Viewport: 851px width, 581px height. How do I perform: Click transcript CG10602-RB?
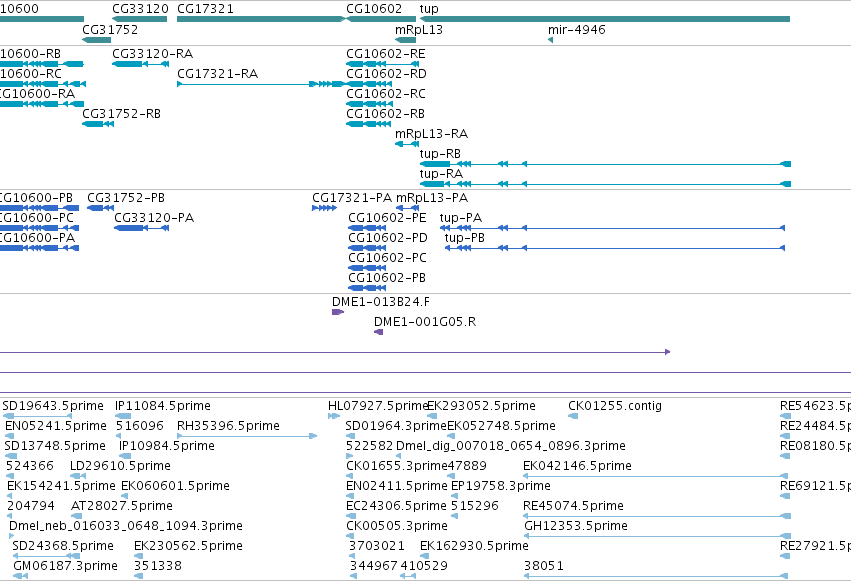pos(385,114)
